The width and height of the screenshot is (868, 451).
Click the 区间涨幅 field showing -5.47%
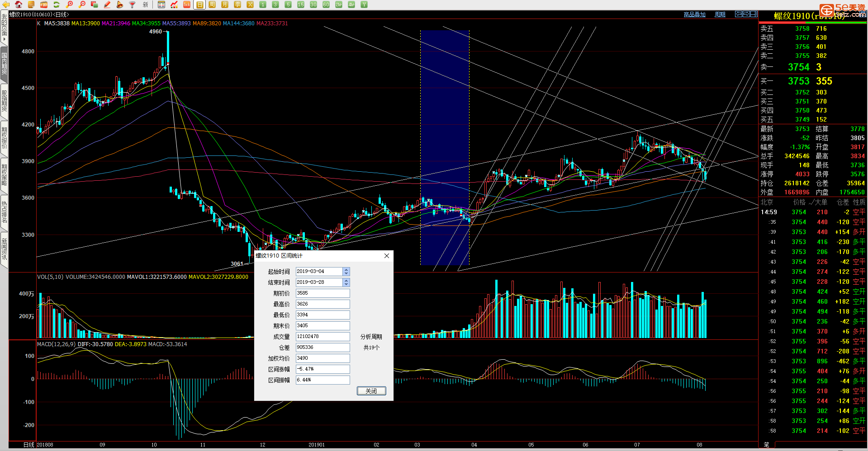323,369
